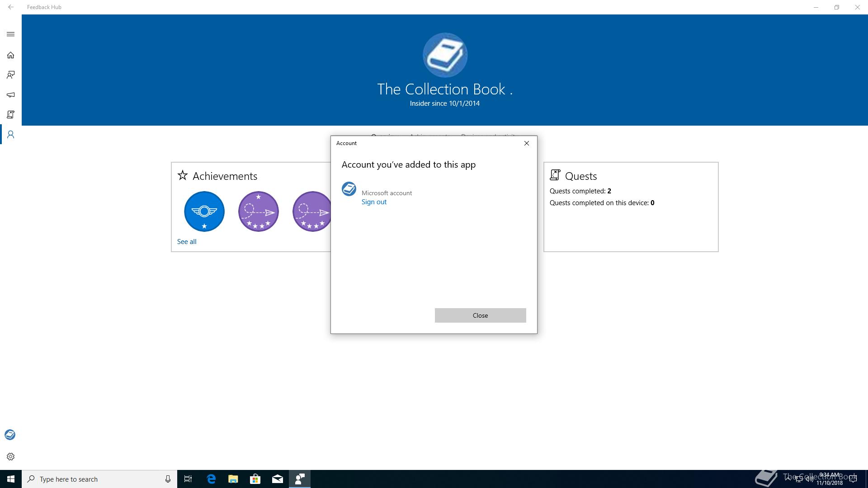Minimize the Feedback Hub window

[x=816, y=7]
